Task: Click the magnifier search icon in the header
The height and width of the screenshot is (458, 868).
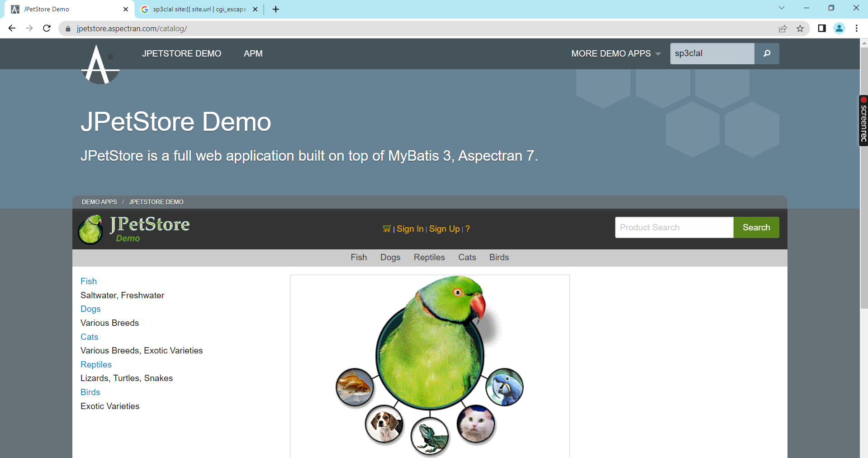Action: [766, 53]
